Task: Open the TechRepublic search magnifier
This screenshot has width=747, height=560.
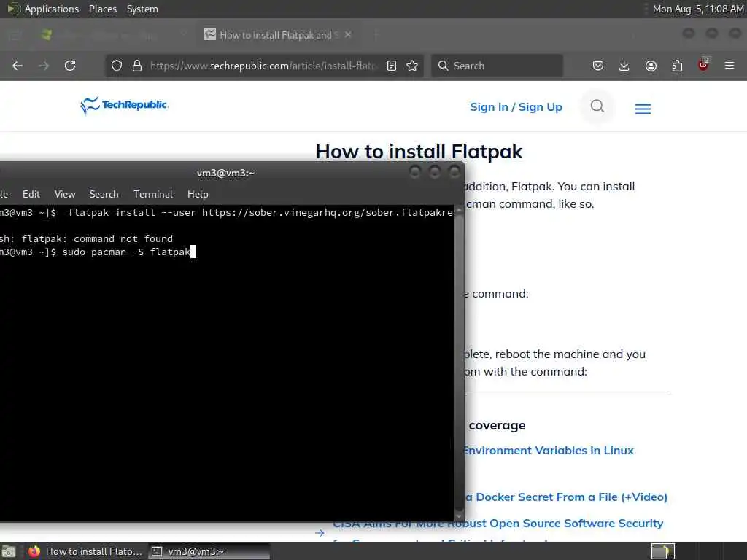Action: [597, 106]
